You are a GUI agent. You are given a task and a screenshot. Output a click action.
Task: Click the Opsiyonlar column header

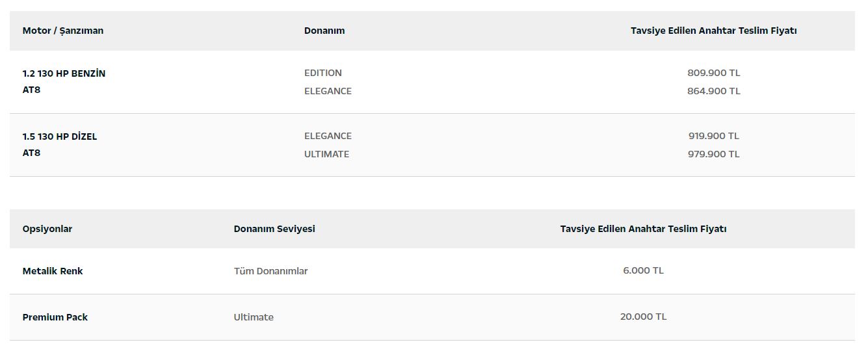click(x=47, y=229)
